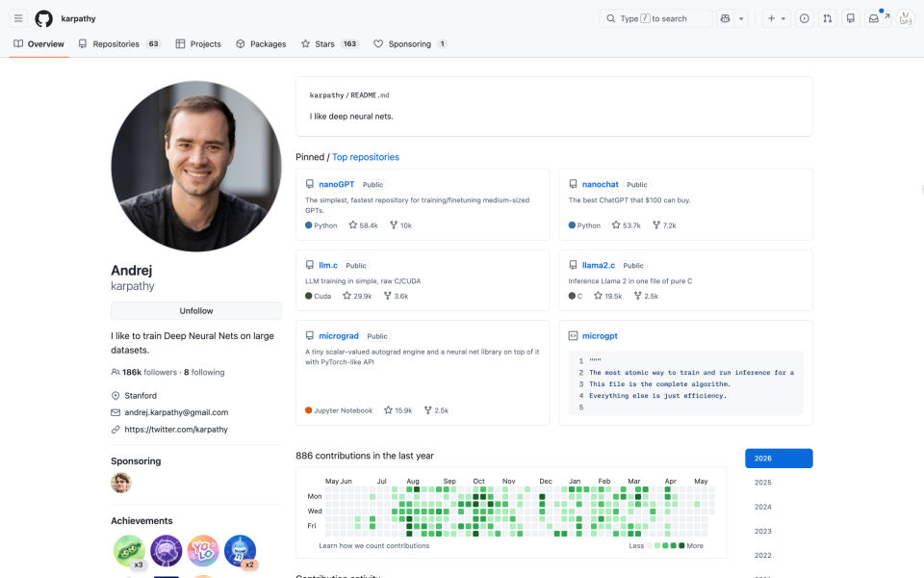Open the hamburger navigation menu
Image resolution: width=924 pixels, height=578 pixels.
[18, 18]
